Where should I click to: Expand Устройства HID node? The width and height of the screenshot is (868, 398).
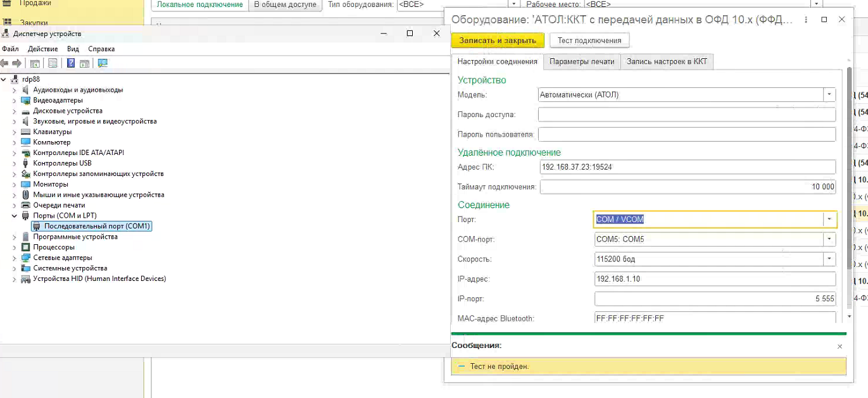click(x=15, y=279)
